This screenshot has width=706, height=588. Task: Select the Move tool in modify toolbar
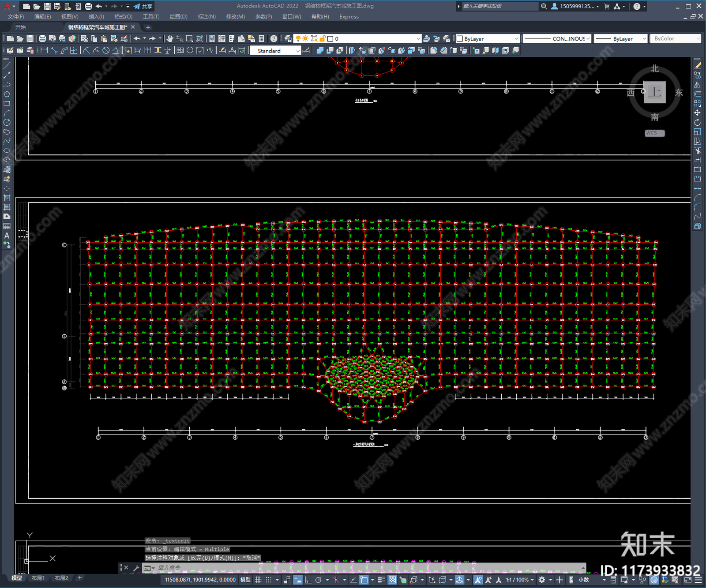coord(697,113)
